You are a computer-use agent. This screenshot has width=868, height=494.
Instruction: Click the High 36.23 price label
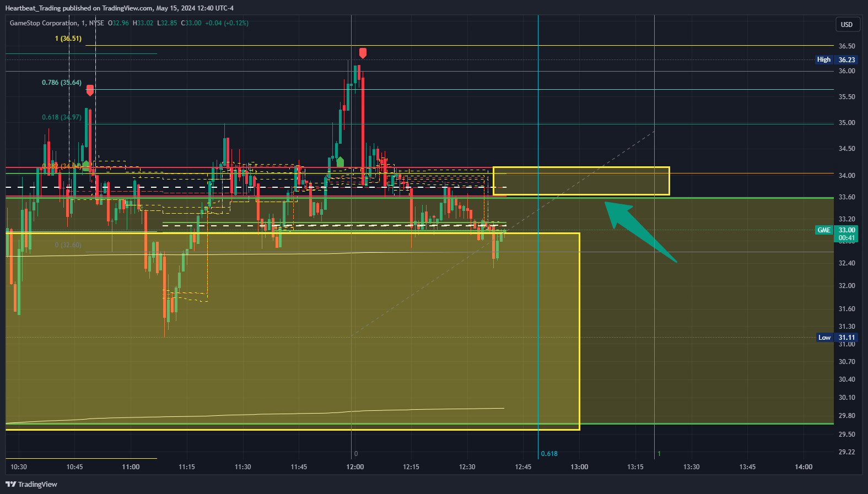click(x=837, y=59)
